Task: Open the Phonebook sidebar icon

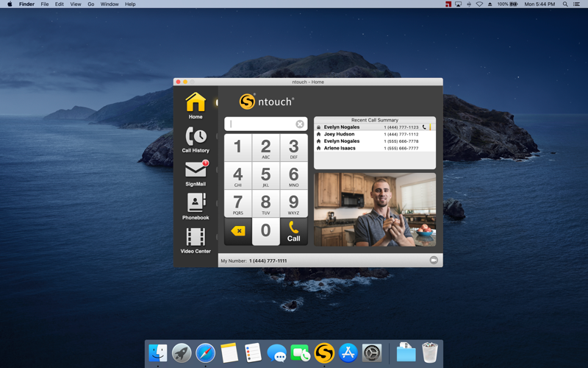Action: pos(196,207)
